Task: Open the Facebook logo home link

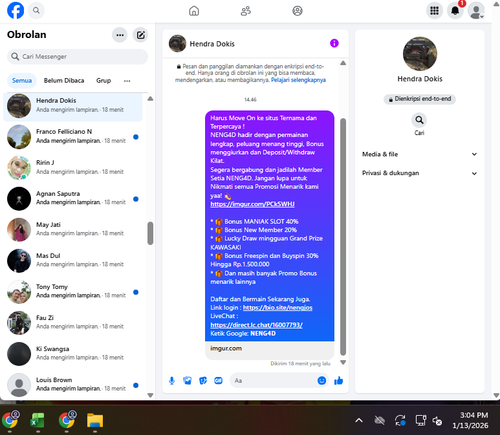Action: [x=15, y=10]
